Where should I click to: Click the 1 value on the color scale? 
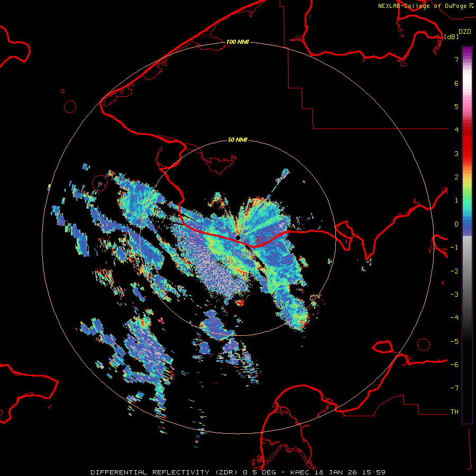coord(456,200)
